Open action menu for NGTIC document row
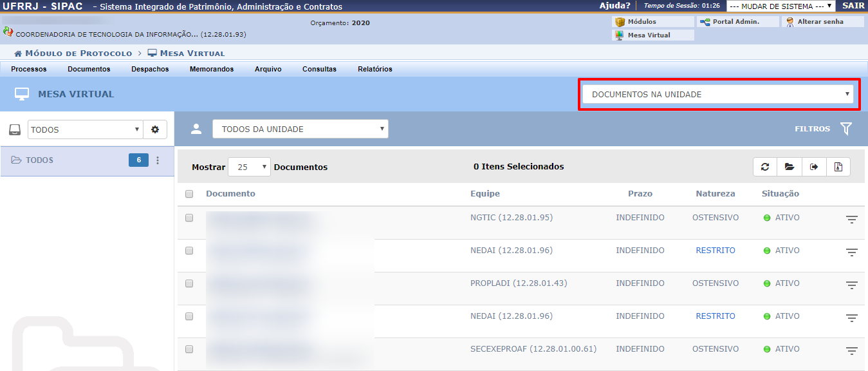868x371 pixels. 851,220
